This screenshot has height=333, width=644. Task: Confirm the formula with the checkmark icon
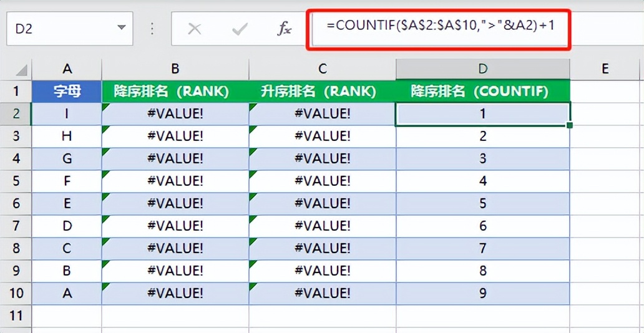[240, 29]
